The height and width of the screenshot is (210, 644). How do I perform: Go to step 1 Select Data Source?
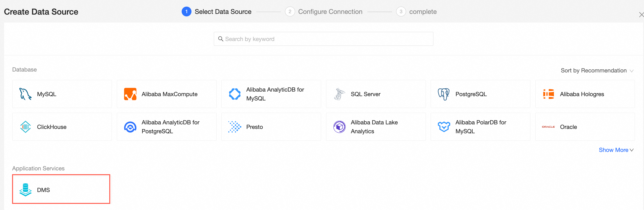point(216,12)
